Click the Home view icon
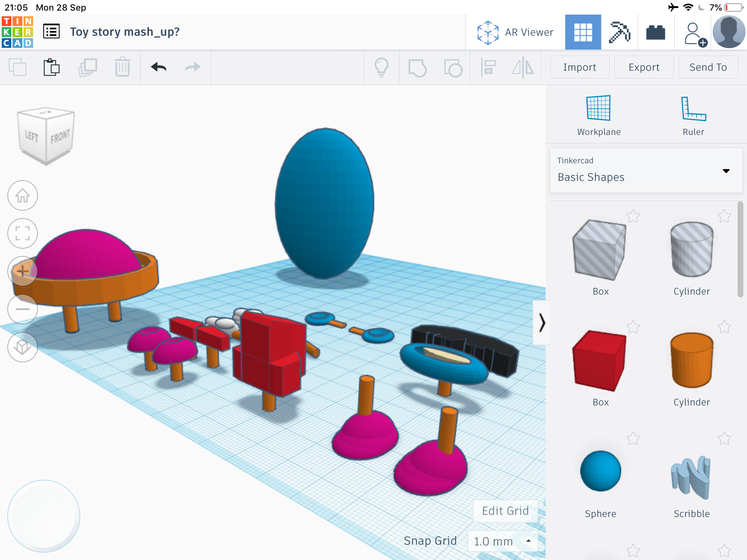Viewport: 747px width, 560px height. click(x=23, y=195)
